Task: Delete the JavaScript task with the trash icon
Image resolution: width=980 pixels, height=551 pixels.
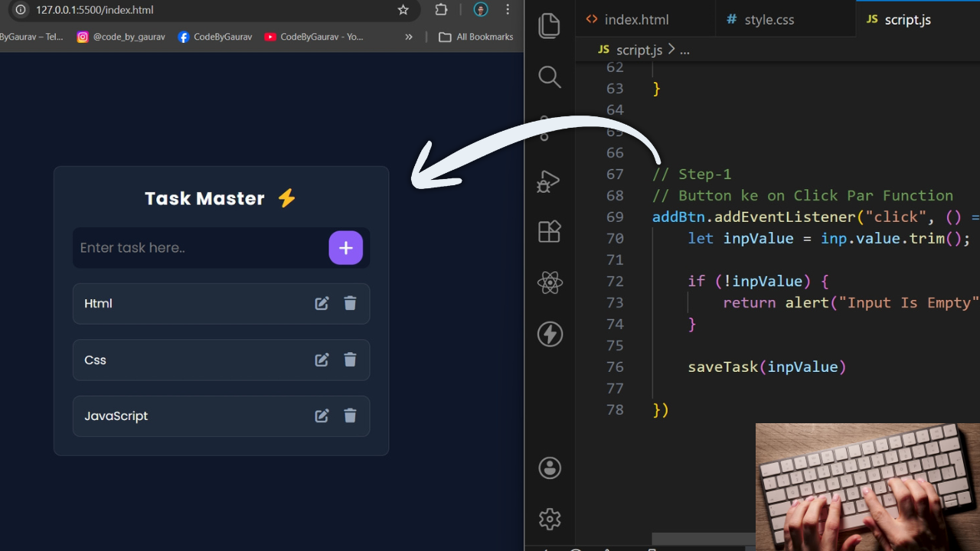Action: pyautogui.click(x=350, y=416)
